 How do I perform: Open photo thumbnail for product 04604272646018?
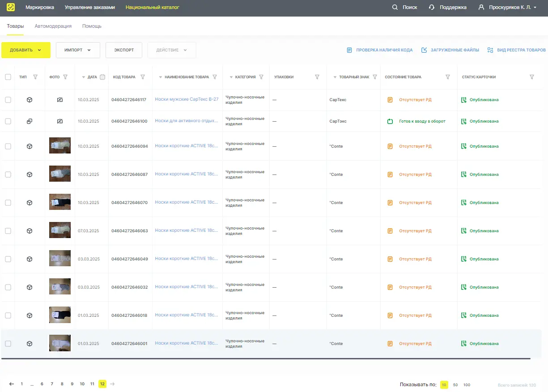click(60, 315)
